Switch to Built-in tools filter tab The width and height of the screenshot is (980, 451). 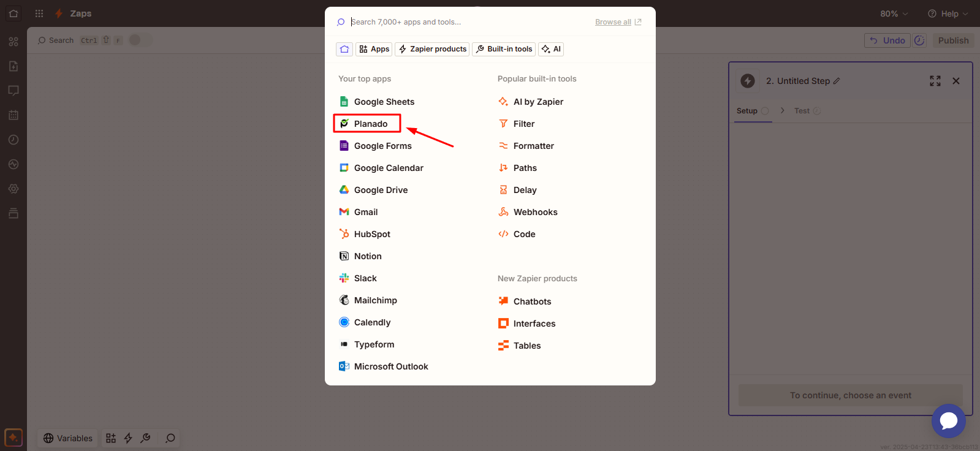coord(504,49)
